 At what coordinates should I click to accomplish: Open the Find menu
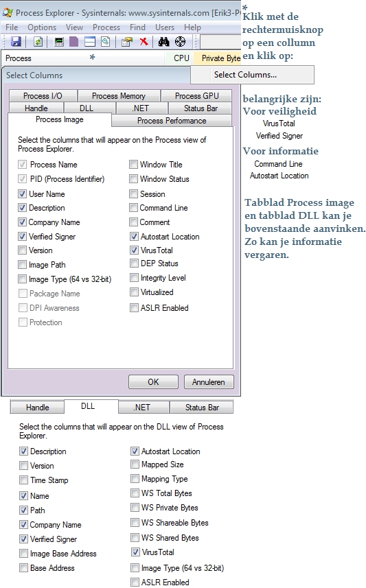[x=137, y=27]
